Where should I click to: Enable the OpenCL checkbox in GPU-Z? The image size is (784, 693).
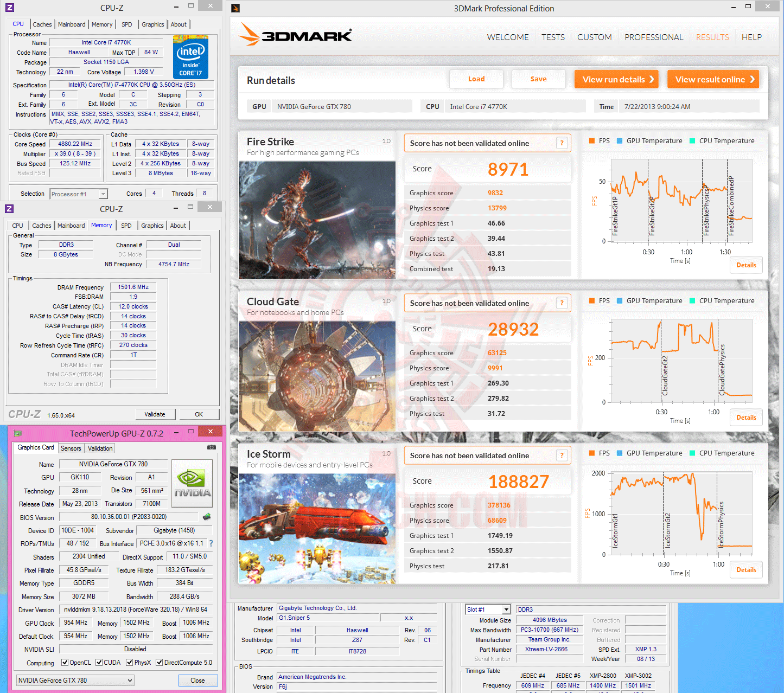pyautogui.click(x=65, y=663)
